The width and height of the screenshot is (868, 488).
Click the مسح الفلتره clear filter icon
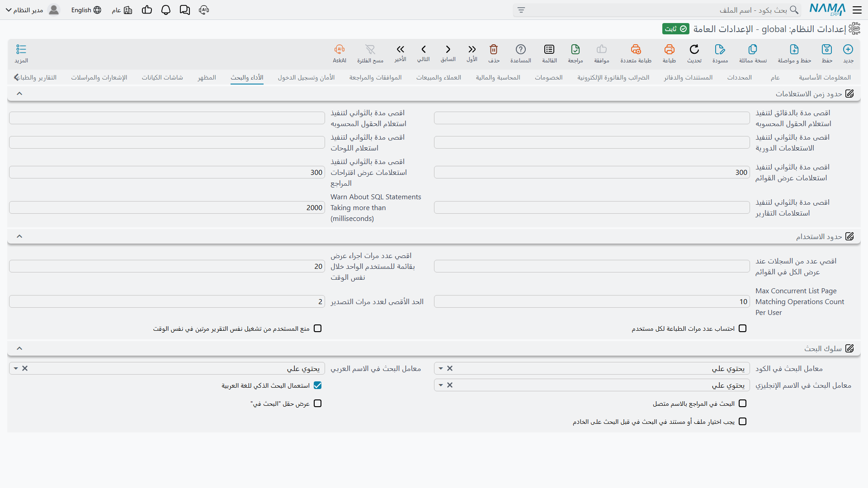[370, 49]
